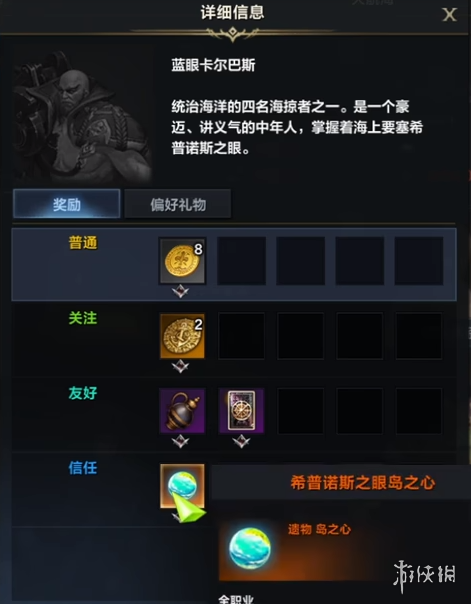Image resolution: width=471 pixels, height=604 pixels.
Task: Click the pirate coin reward in 关注 row
Action: pos(183,336)
